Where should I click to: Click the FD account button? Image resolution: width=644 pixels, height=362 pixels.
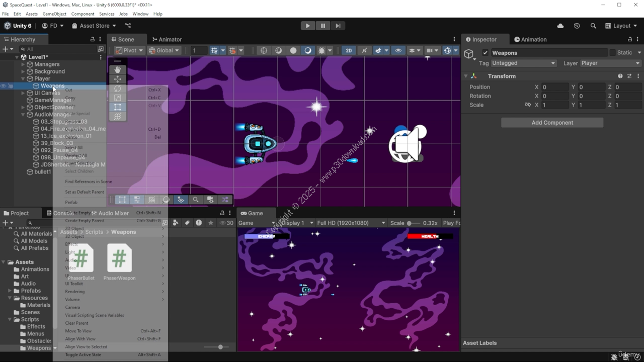tap(53, 26)
